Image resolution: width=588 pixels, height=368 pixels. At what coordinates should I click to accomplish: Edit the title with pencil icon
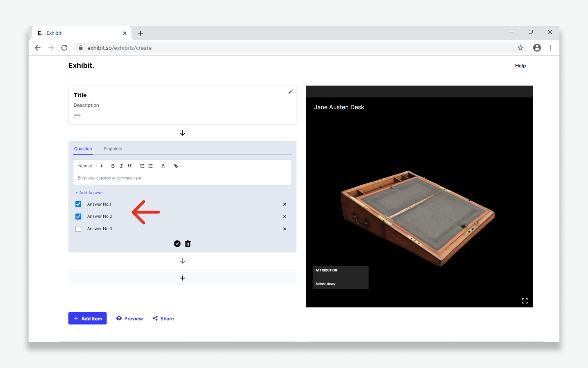pyautogui.click(x=290, y=92)
